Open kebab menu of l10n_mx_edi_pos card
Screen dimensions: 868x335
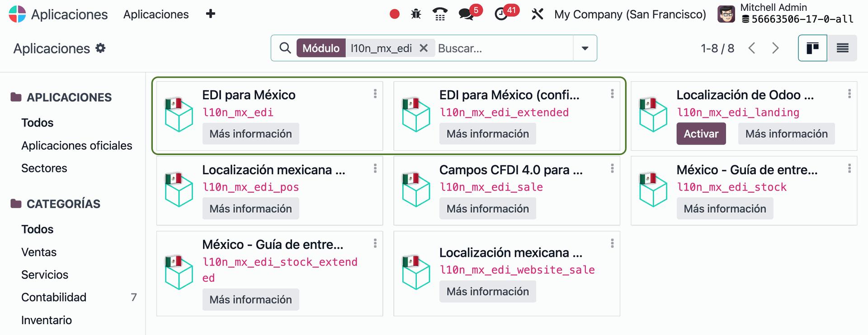click(x=375, y=168)
